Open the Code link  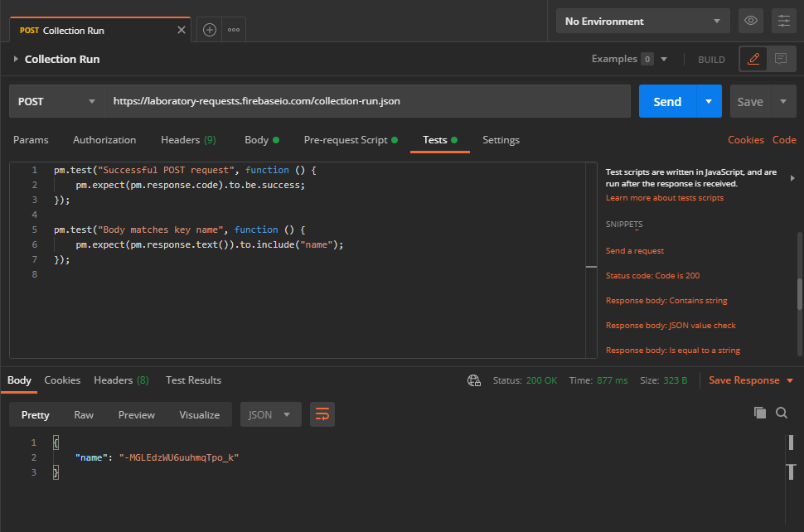tap(784, 140)
